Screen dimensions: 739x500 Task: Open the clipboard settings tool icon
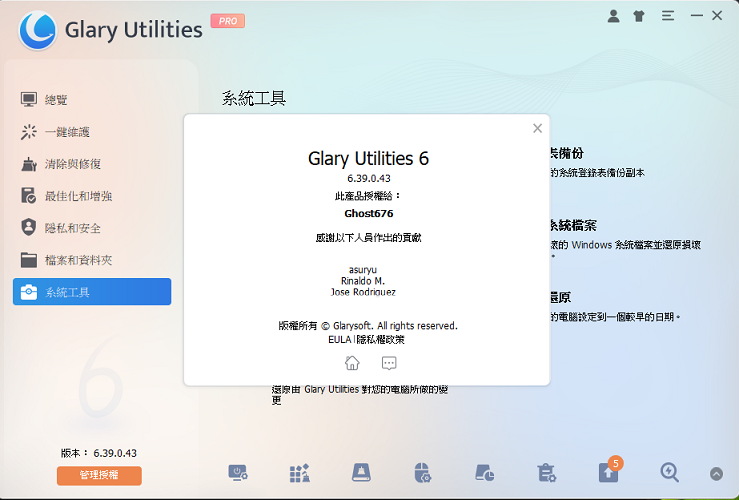click(546, 473)
